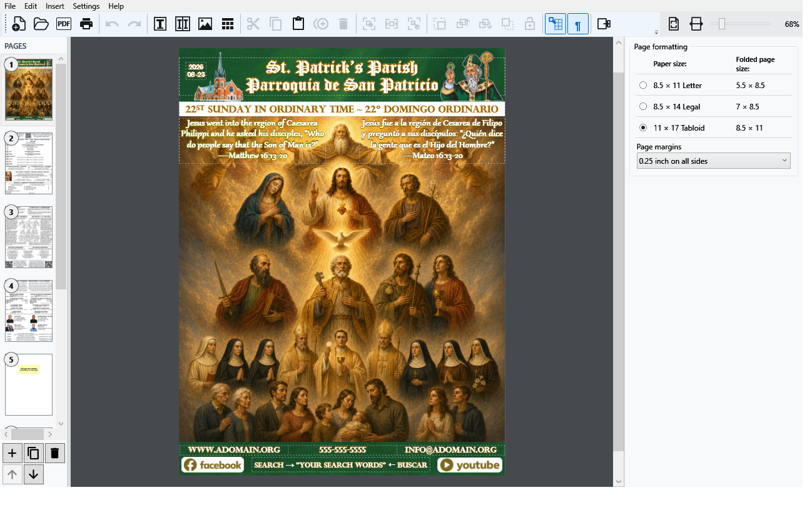
Task: Select the 11 × 17 Tabloid paper size
Action: tap(644, 128)
